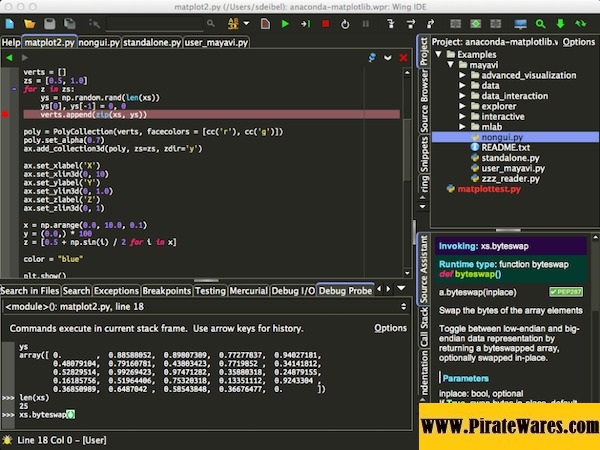Image resolution: width=600 pixels, height=450 pixels.
Task: Click the green Start Debug play icon
Action: (286, 22)
